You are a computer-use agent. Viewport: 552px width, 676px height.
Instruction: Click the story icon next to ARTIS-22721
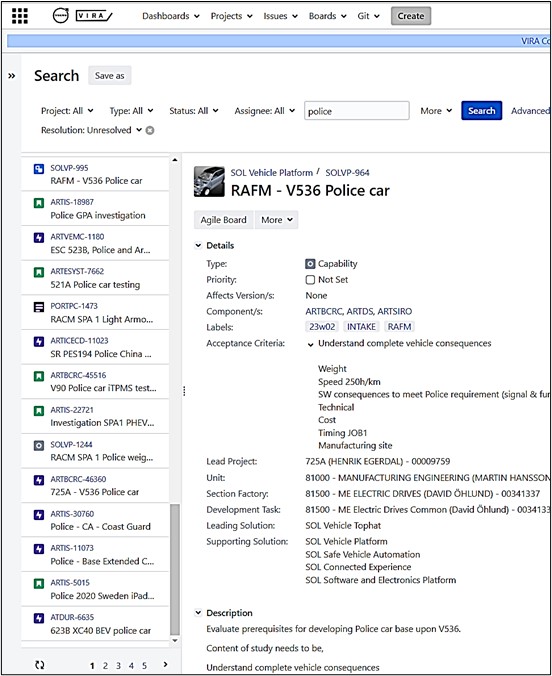[39, 410]
